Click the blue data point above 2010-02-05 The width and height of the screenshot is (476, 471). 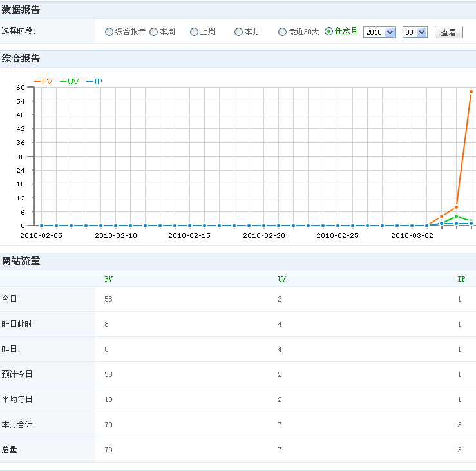click(x=42, y=226)
